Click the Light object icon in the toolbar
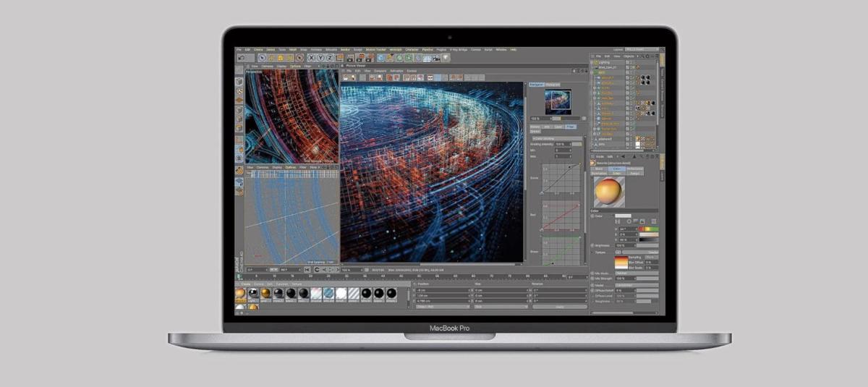The width and height of the screenshot is (868, 387). (x=445, y=58)
